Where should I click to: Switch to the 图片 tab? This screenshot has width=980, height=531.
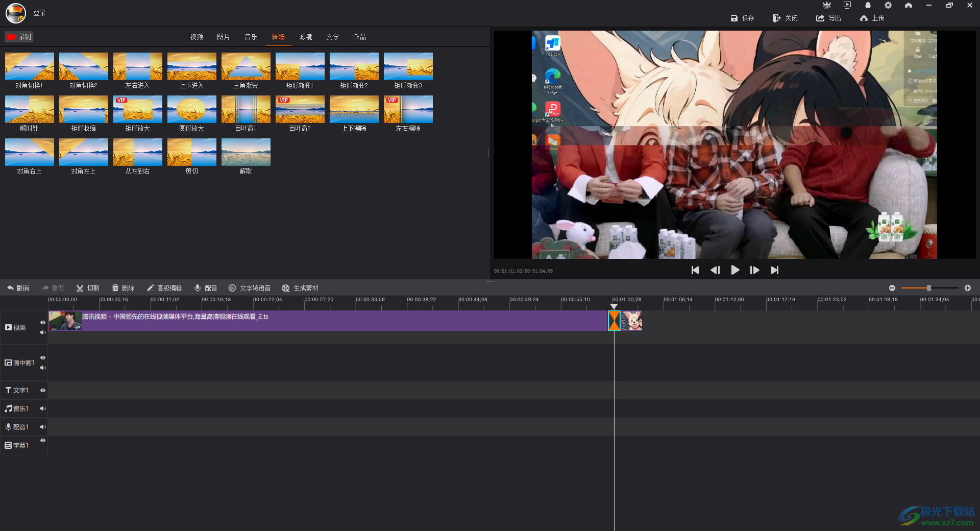(224, 37)
